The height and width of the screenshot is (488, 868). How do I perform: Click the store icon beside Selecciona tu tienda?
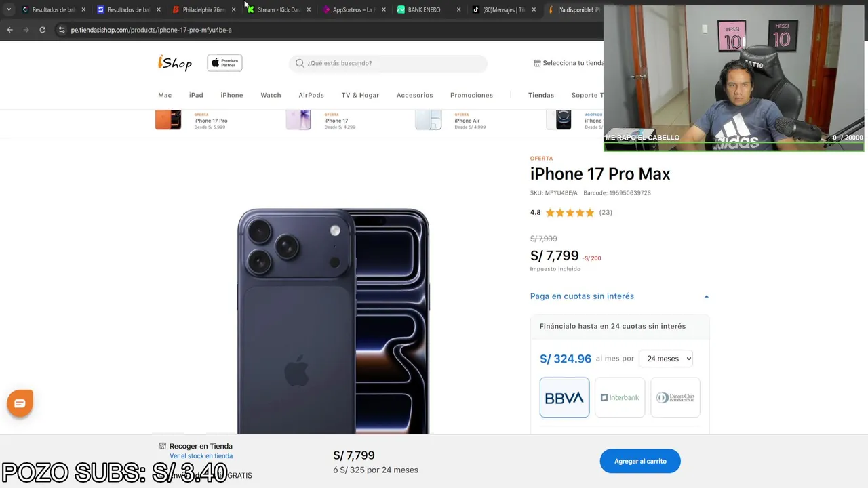(537, 63)
